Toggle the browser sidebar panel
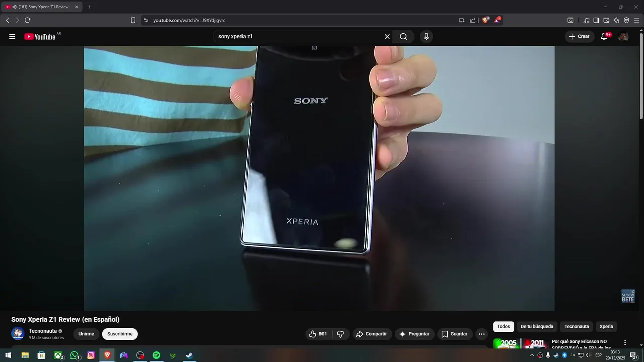This screenshot has height=362, width=644. [x=596, y=20]
